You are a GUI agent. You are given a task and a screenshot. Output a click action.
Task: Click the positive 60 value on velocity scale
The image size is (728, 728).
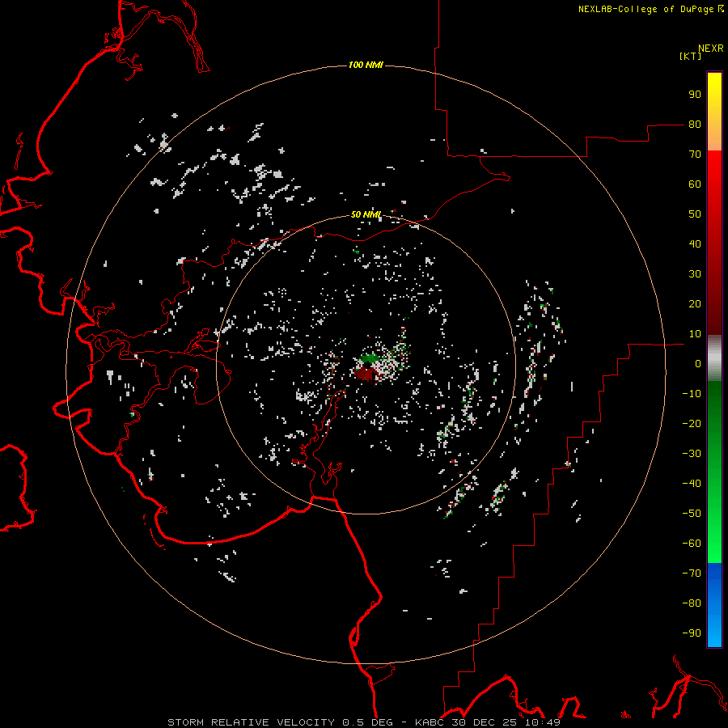(695, 184)
